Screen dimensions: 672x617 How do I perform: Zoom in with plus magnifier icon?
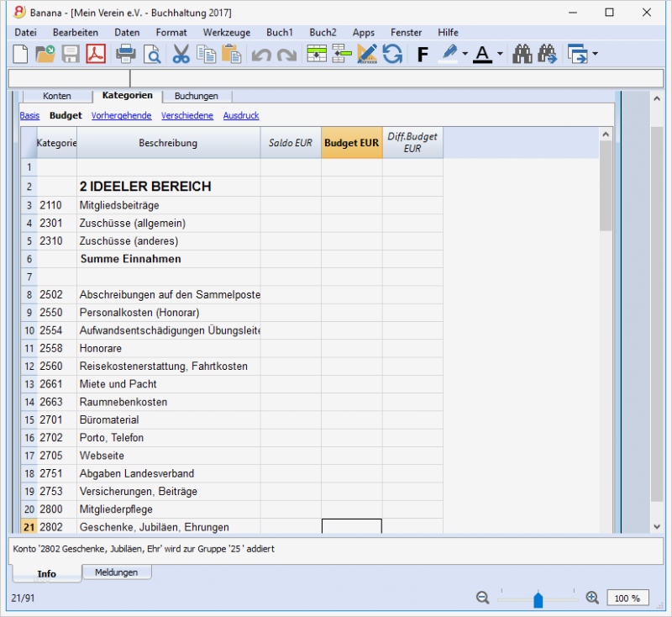click(592, 598)
